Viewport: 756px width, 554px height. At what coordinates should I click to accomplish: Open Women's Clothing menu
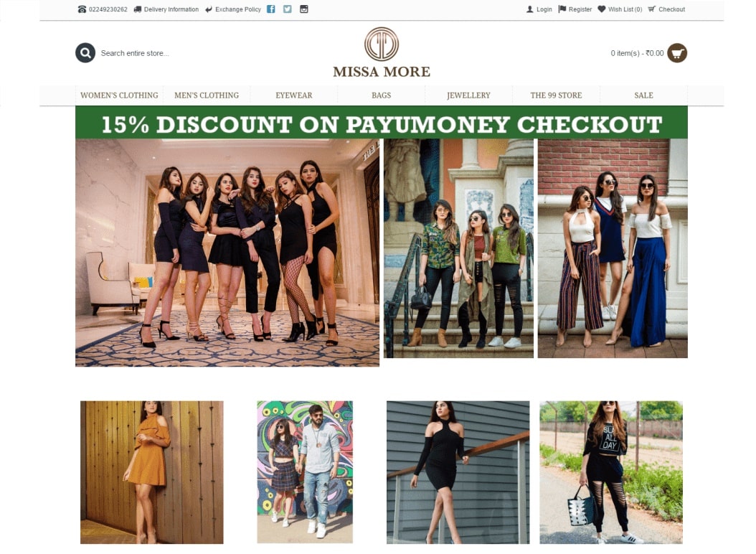click(119, 95)
